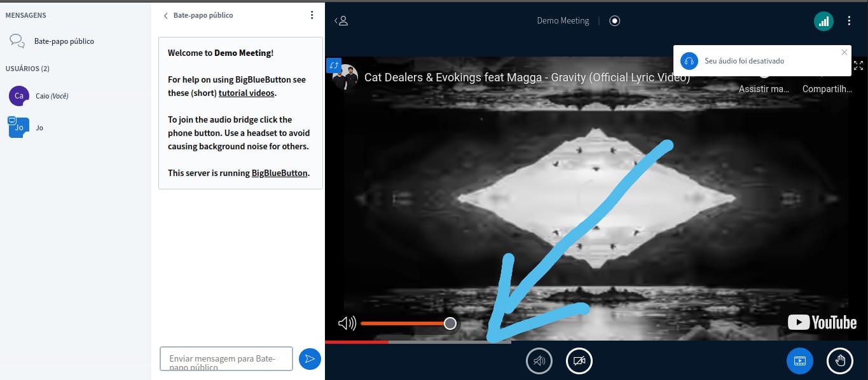The height and width of the screenshot is (380, 868).
Task: Close the audio disabled notification
Action: pyautogui.click(x=844, y=53)
